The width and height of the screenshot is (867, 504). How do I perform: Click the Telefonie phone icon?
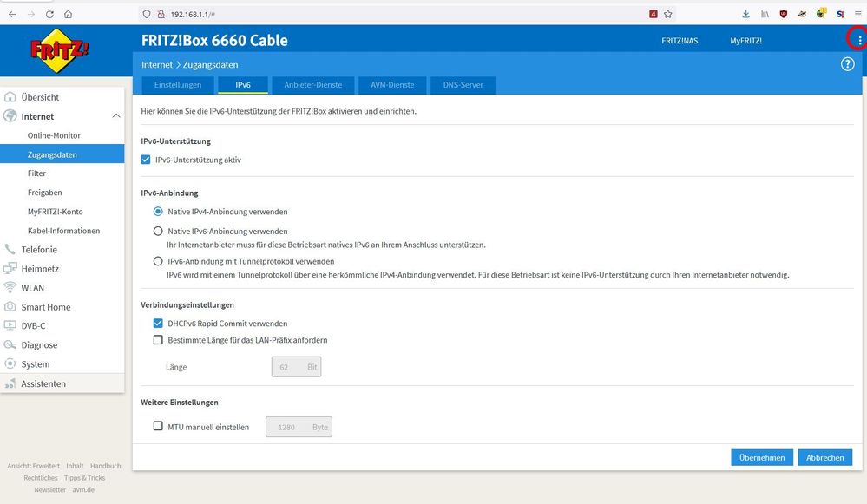(x=10, y=249)
